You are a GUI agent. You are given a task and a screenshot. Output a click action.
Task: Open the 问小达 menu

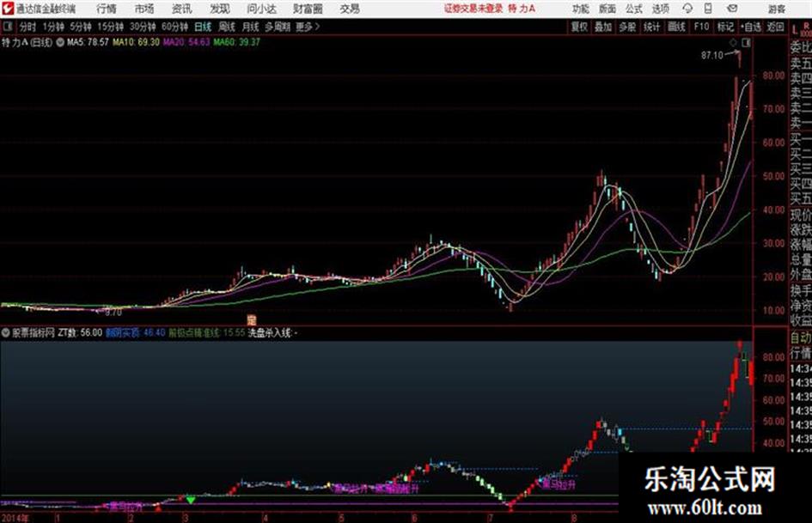click(261, 9)
